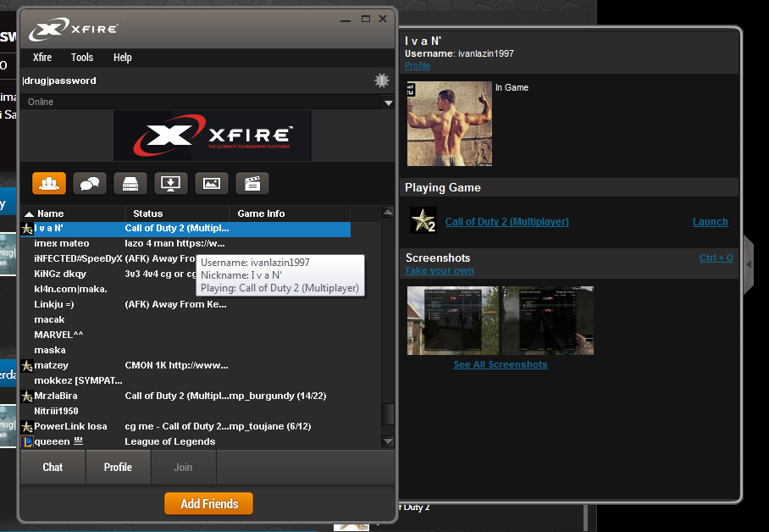Screen dimensions: 769x532
Task: Click the Launch link
Action: [710, 222]
